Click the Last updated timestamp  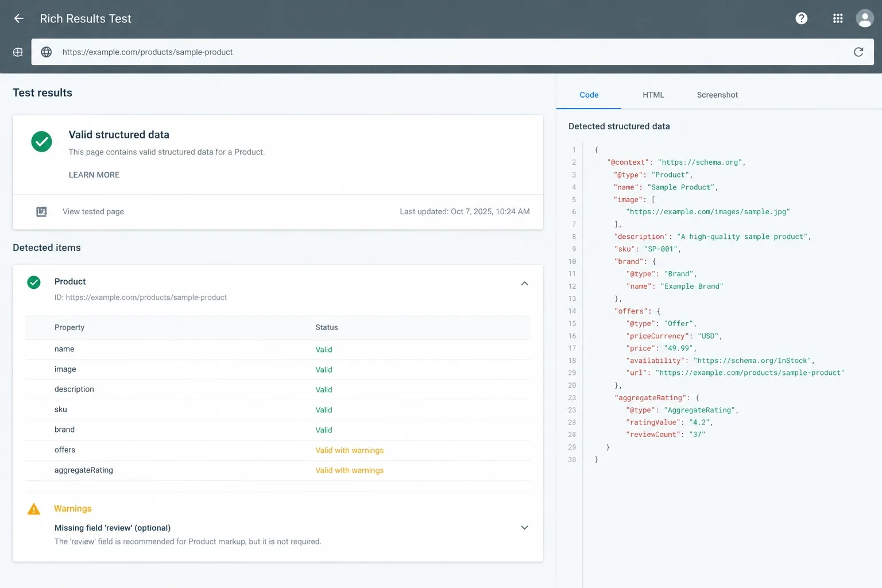pos(465,212)
